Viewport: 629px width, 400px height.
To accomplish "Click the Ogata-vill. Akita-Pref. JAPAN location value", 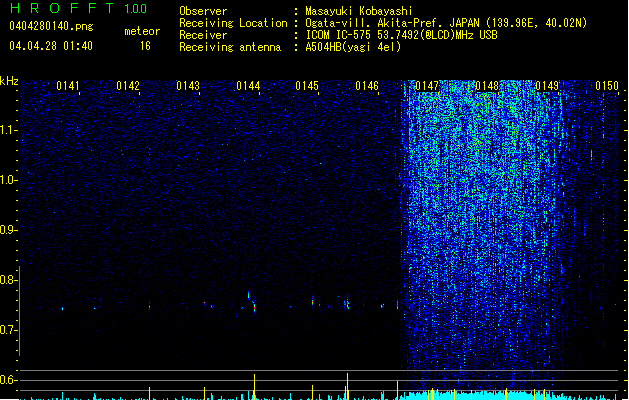I will coord(446,23).
